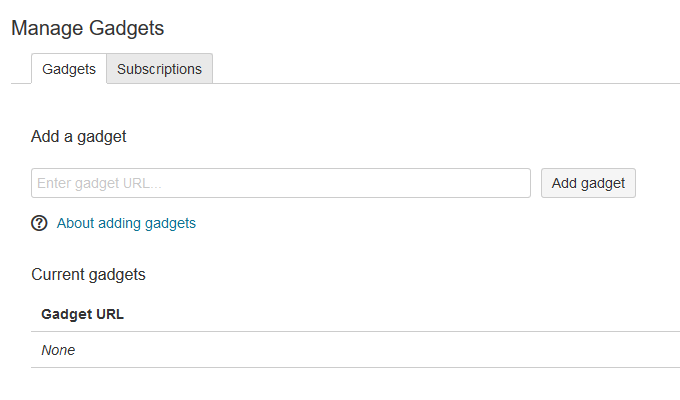Click the help icon beside About link

39,223
